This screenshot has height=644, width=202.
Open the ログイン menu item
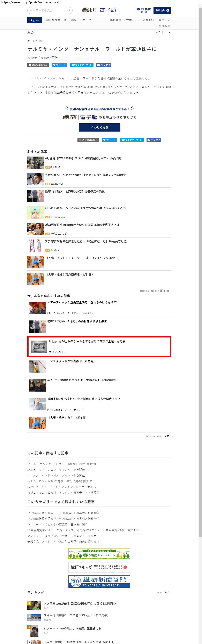164,20
